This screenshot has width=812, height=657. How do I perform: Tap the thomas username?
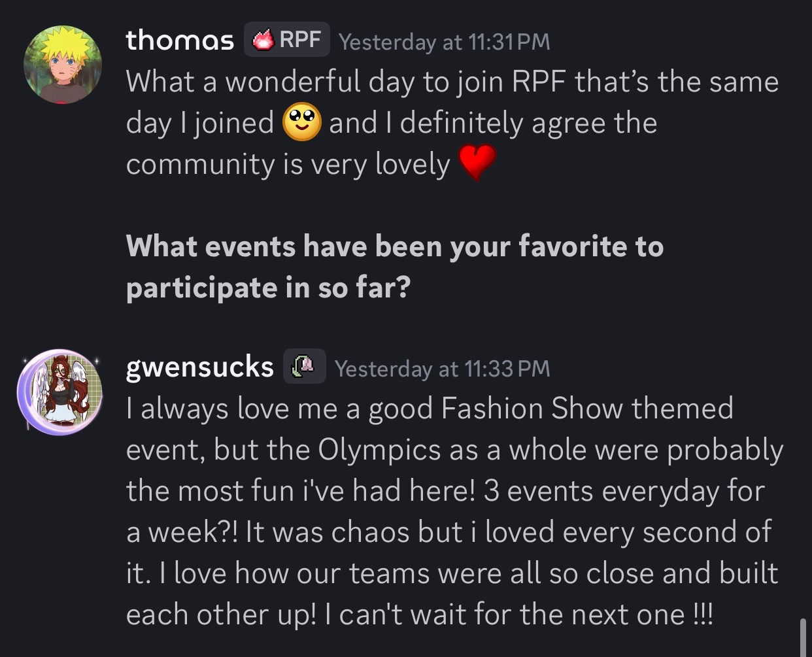point(180,41)
